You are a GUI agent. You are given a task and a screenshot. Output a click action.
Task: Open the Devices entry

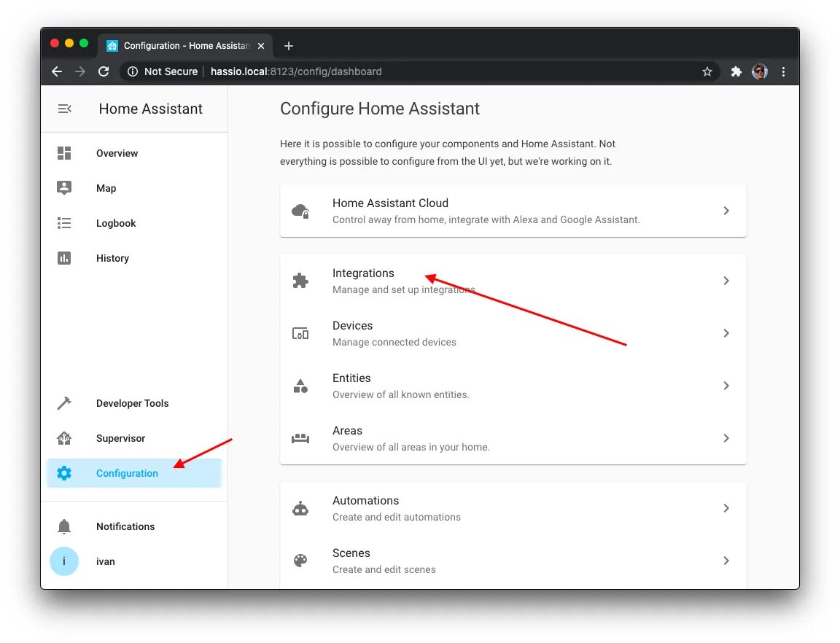coord(513,333)
